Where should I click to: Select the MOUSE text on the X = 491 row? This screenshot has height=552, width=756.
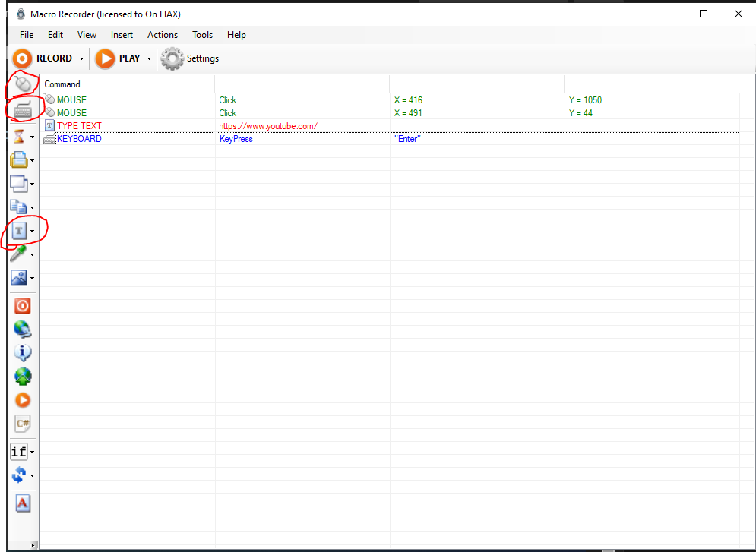(72, 112)
